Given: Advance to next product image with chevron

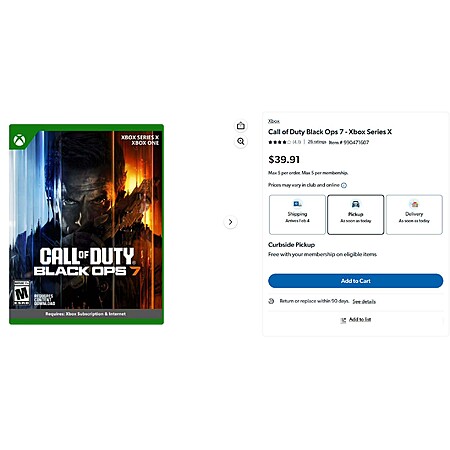Looking at the screenshot, I should coord(230,222).
